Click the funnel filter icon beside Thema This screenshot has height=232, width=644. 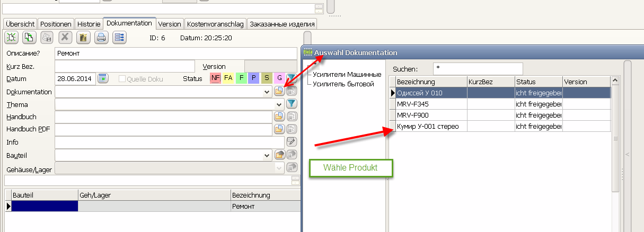tap(292, 104)
